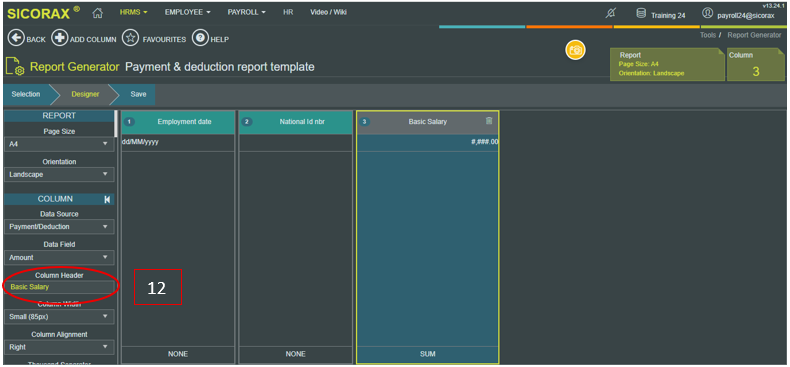Viewport: 790px width, 367px height.
Task: Open Video / Wiki link
Action: [x=328, y=12]
